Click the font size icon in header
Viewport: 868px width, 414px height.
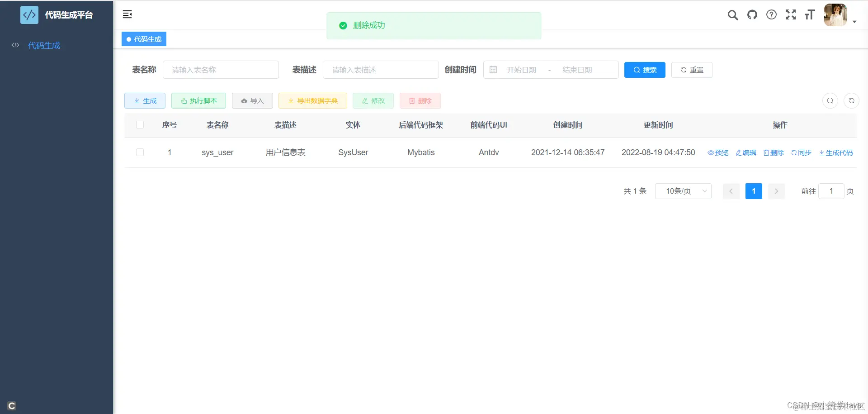[x=810, y=15]
